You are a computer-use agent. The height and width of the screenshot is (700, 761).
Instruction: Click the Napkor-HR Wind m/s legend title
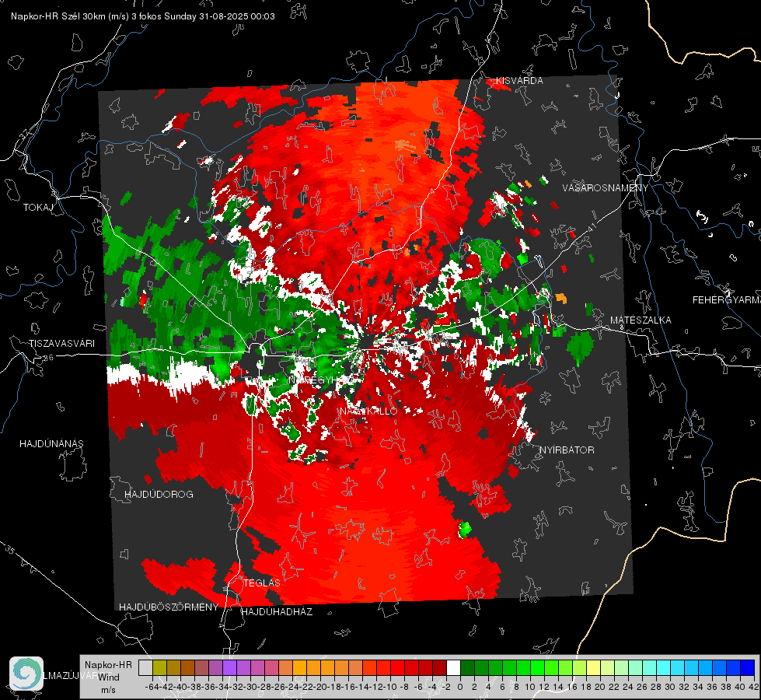108,677
